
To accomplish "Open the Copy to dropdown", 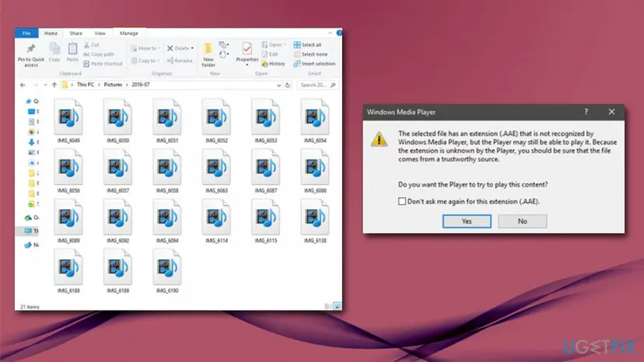I will point(145,61).
